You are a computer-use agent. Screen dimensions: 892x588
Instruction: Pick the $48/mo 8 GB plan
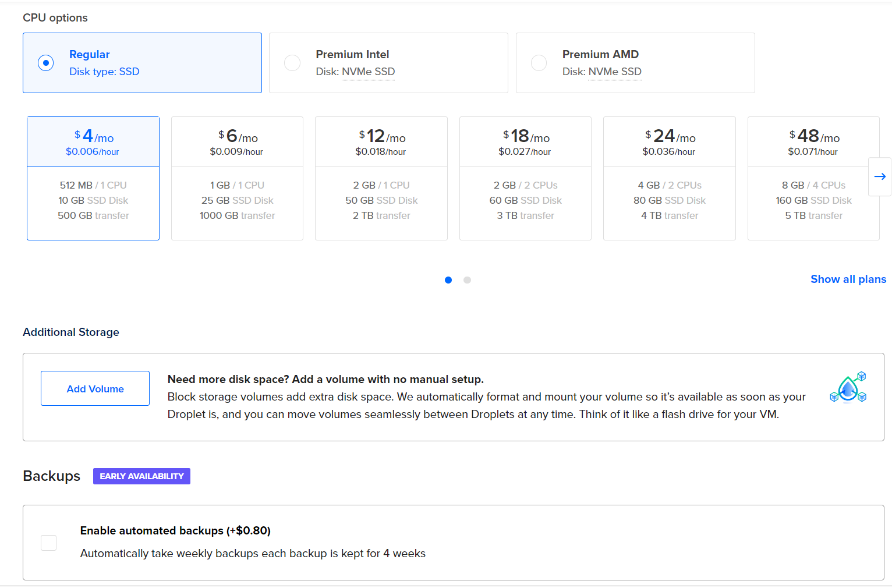813,178
